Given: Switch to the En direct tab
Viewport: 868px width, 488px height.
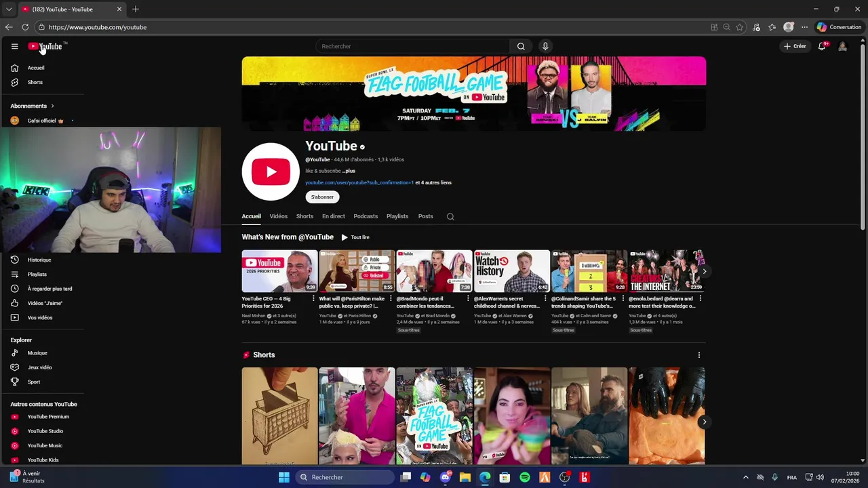Looking at the screenshot, I should (x=334, y=216).
